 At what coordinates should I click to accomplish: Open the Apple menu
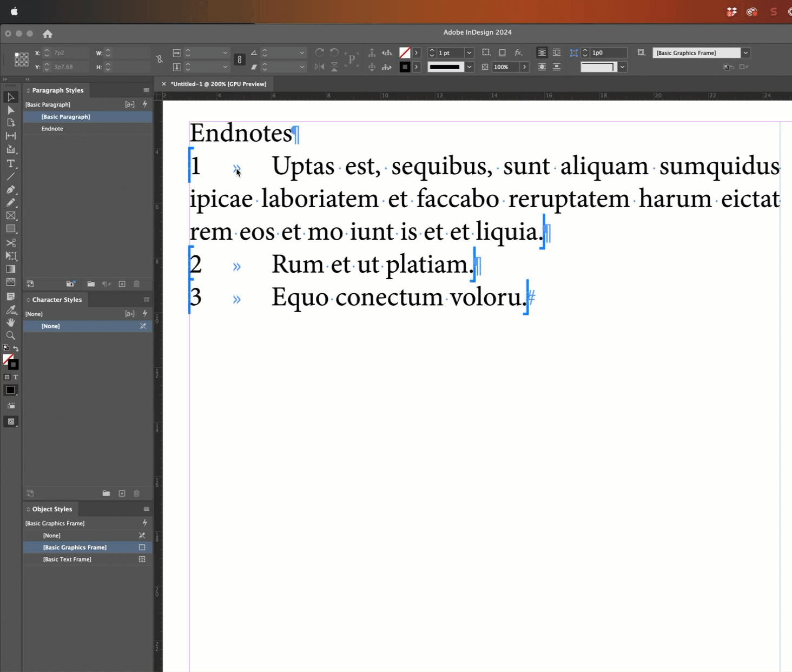14,11
